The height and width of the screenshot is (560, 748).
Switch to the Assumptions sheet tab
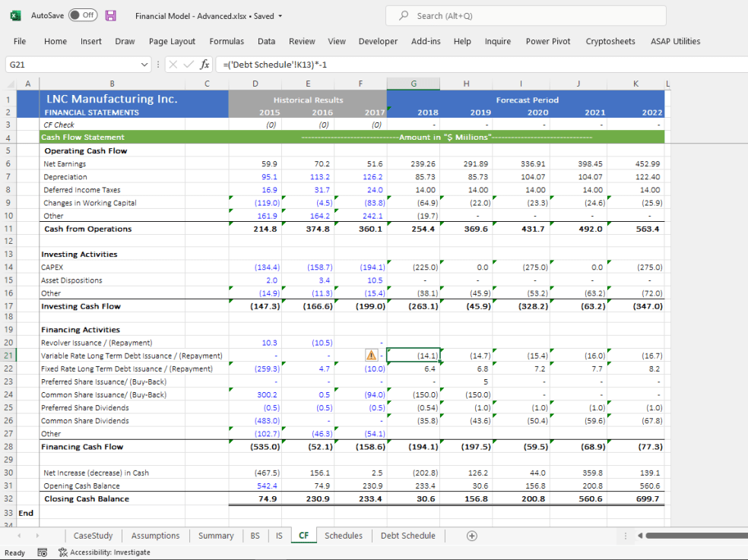[x=156, y=536]
